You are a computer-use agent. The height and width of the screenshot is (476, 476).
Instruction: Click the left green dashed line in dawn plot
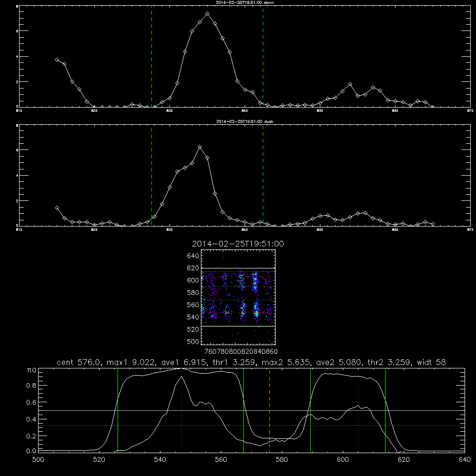coord(151,56)
